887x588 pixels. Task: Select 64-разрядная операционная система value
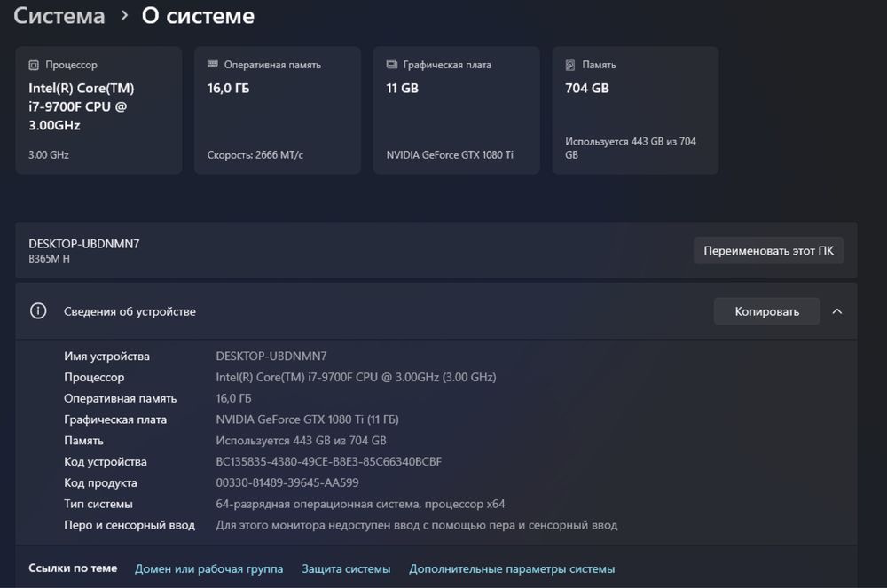[360, 504]
